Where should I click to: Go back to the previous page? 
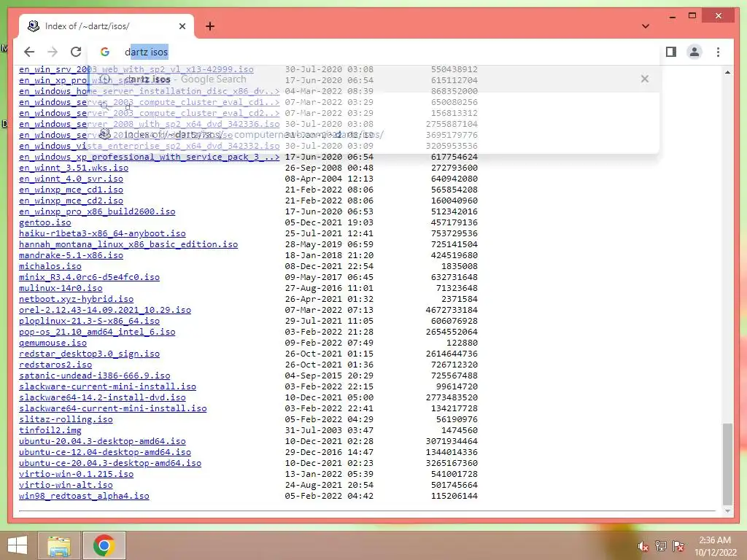coord(29,52)
